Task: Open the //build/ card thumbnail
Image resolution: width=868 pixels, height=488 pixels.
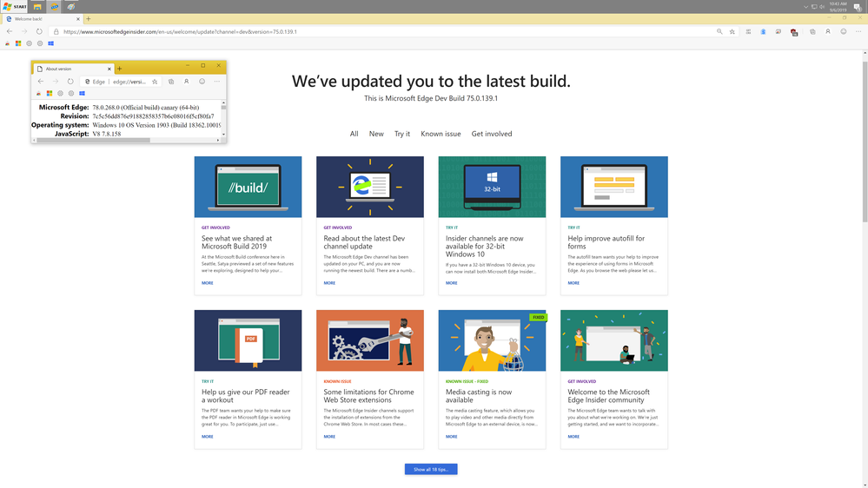Action: pos(248,187)
